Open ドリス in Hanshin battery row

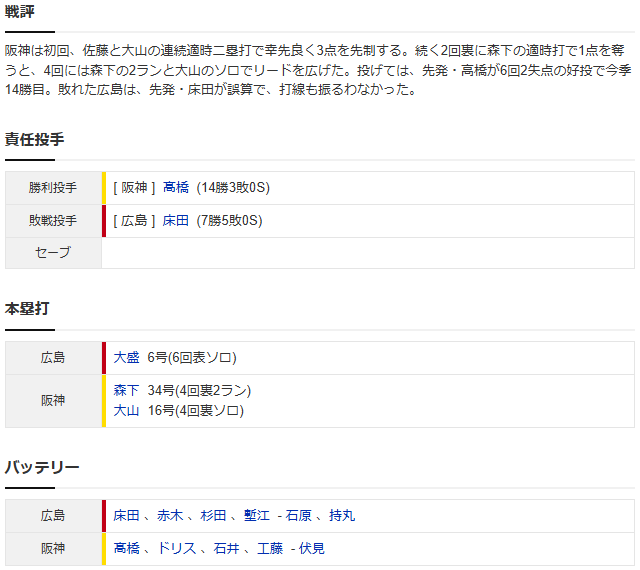(x=177, y=548)
